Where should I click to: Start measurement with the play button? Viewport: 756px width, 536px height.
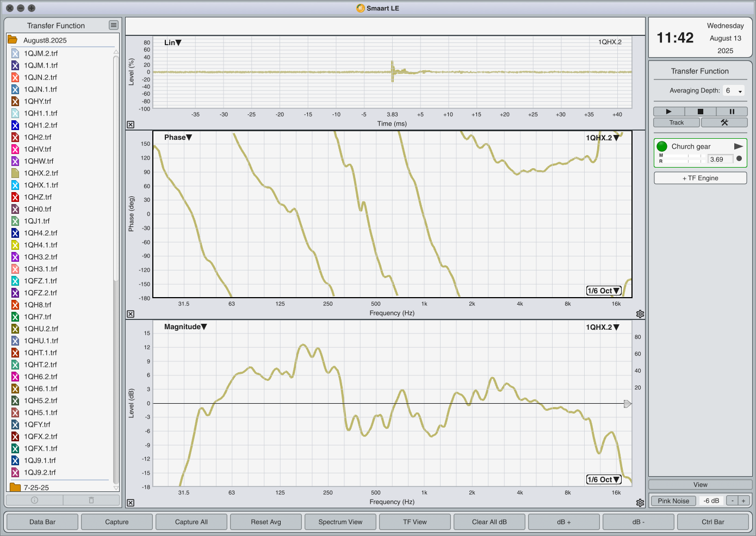point(669,111)
